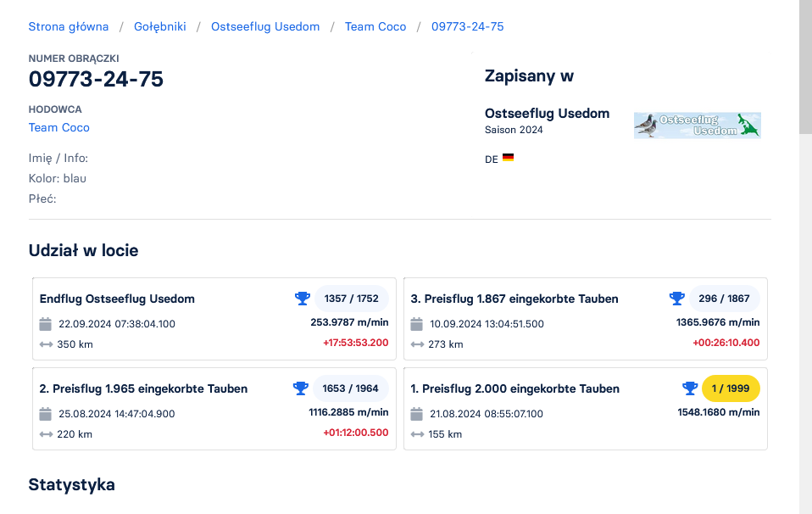Click trophy icon in Endflug Ostseeflug Usedom card
The image size is (812, 514).
[303, 299]
